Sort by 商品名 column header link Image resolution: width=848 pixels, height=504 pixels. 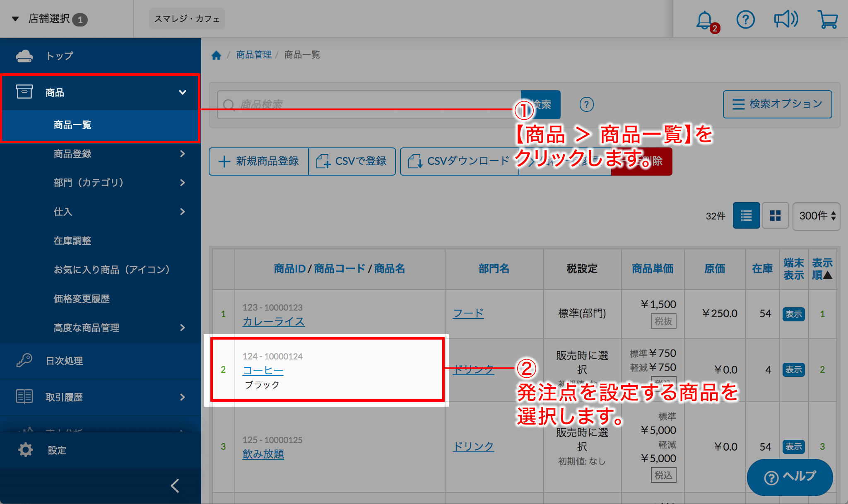pyautogui.click(x=390, y=269)
